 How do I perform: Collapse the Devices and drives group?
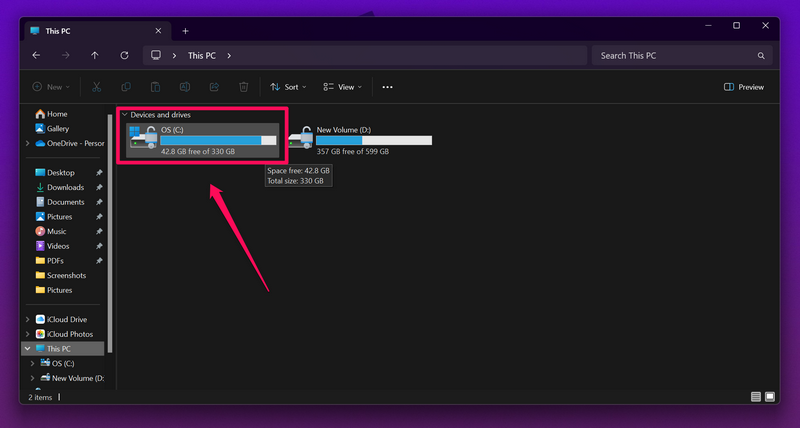[124, 115]
